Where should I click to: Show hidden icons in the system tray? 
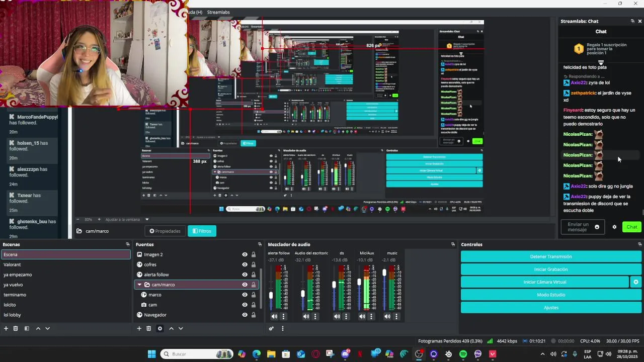(542, 354)
